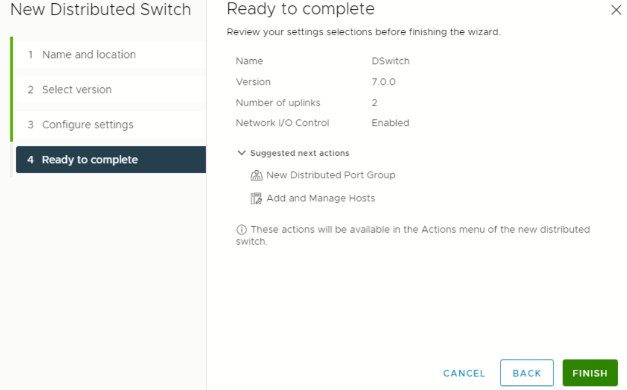Click the Enabled value for Network I/O Control
This screenshot has height=390, width=627.
click(x=390, y=123)
